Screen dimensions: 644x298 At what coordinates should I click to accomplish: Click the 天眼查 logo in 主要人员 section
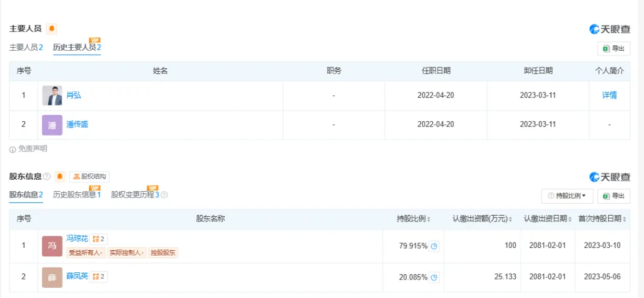tap(609, 29)
